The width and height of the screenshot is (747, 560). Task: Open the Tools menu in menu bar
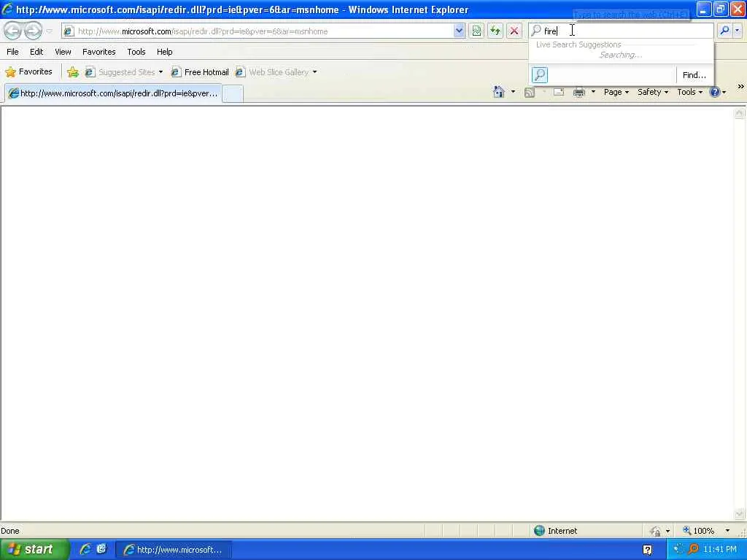tap(136, 52)
